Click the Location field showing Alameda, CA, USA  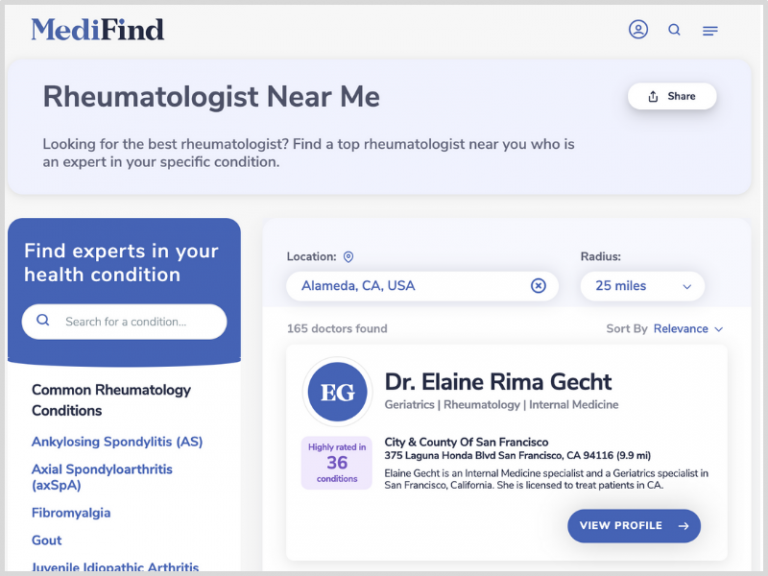422,286
